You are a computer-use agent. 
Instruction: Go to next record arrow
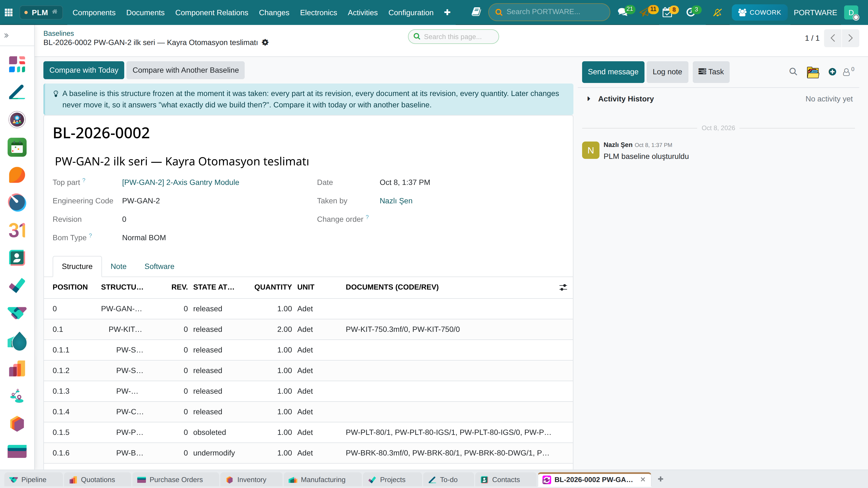pyautogui.click(x=850, y=38)
